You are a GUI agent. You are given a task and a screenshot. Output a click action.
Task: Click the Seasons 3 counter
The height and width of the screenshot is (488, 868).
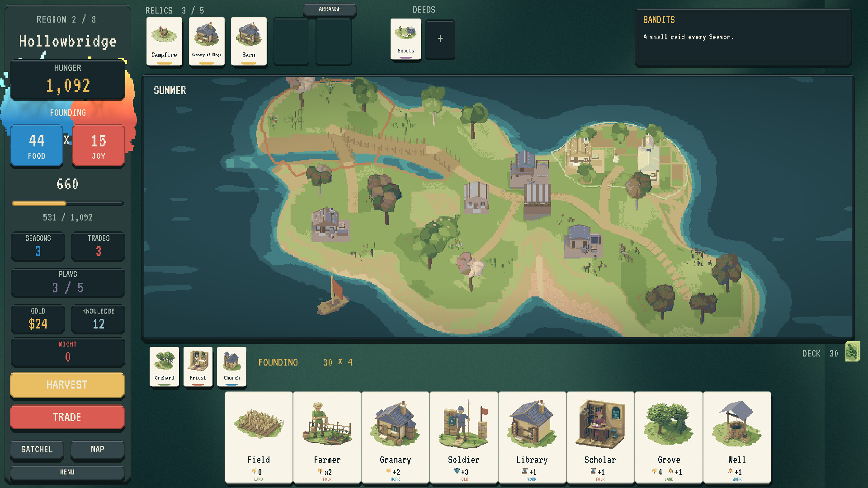tap(38, 246)
